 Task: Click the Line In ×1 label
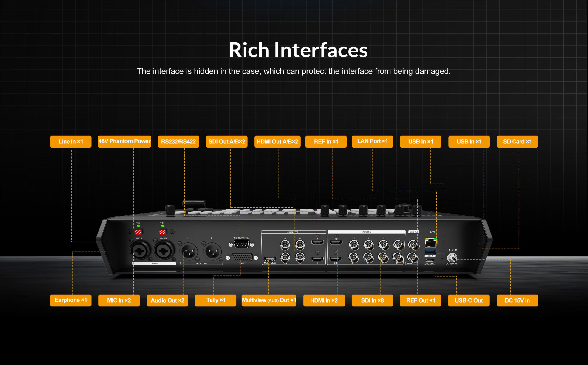[x=71, y=141]
